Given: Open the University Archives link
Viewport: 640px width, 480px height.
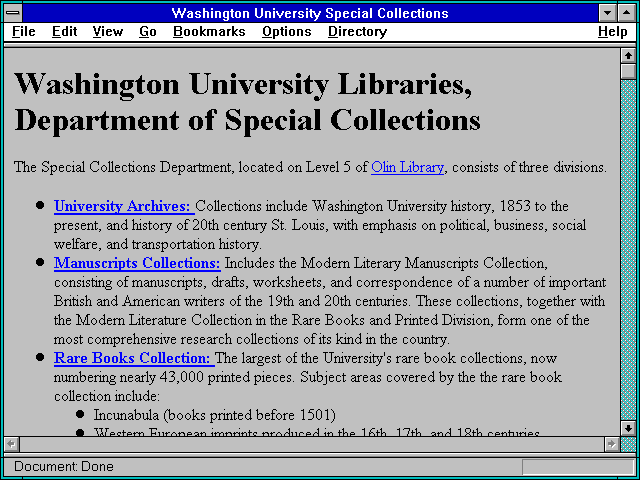Looking at the screenshot, I should click(124, 206).
